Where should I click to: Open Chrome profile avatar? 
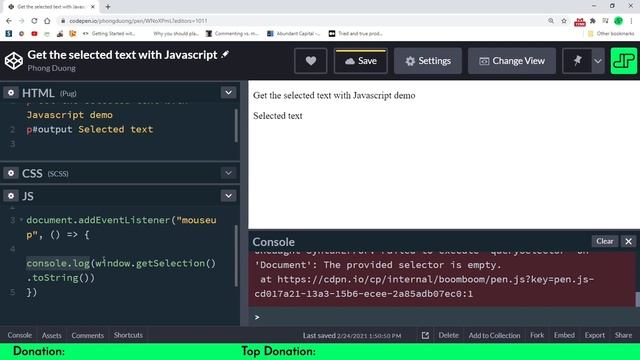[619, 21]
